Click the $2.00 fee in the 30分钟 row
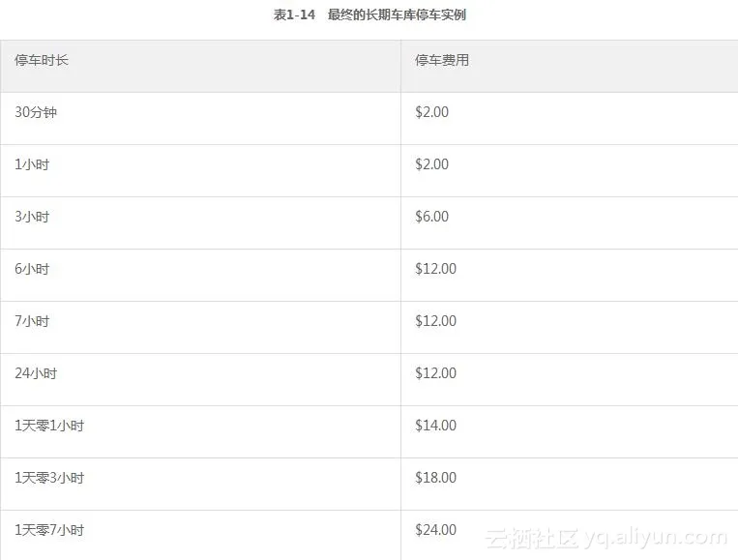 coord(431,112)
